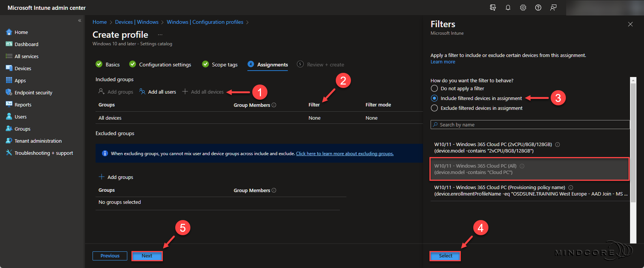The width and height of the screenshot is (644, 268).
Task: Open Troubleshooting + support in sidebar
Action: (43, 153)
